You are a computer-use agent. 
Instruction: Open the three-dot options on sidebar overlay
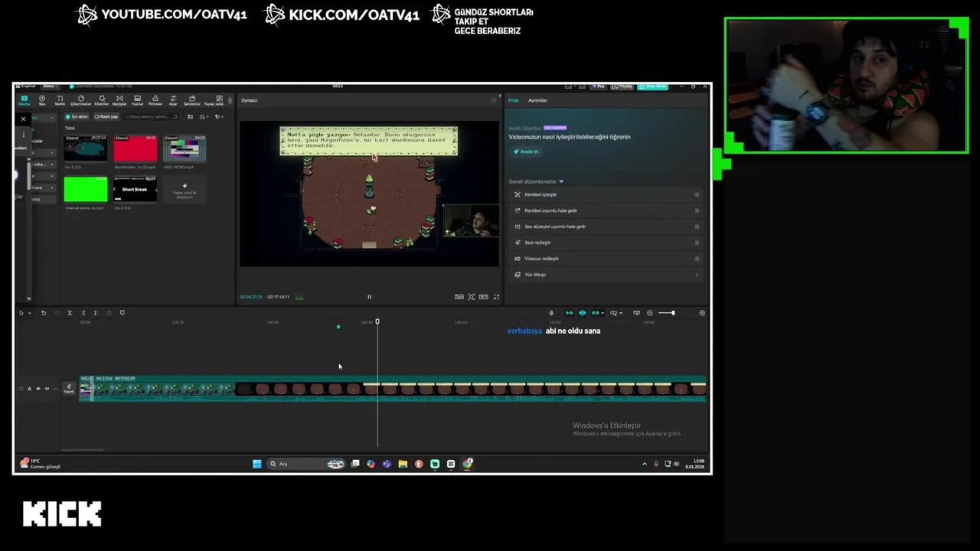tap(23, 134)
